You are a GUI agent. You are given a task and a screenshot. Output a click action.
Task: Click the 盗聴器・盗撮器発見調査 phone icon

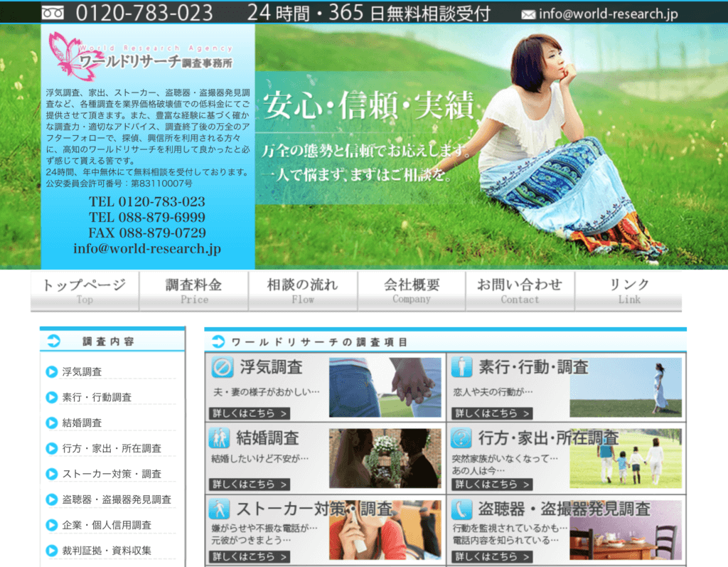[x=461, y=509]
